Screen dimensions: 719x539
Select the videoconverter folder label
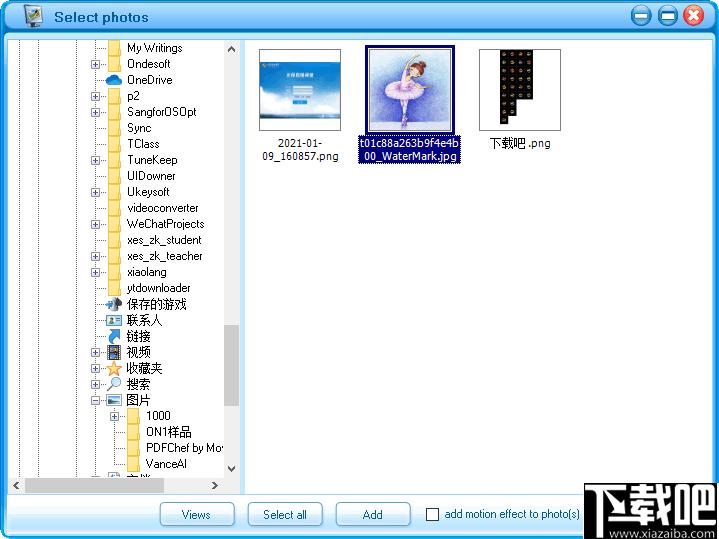[x=163, y=208]
